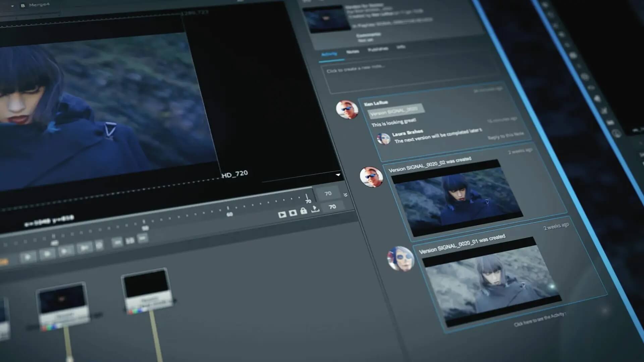This screenshot has width=644, height=362.
Task: Switch to the Info tab
Action: [401, 47]
